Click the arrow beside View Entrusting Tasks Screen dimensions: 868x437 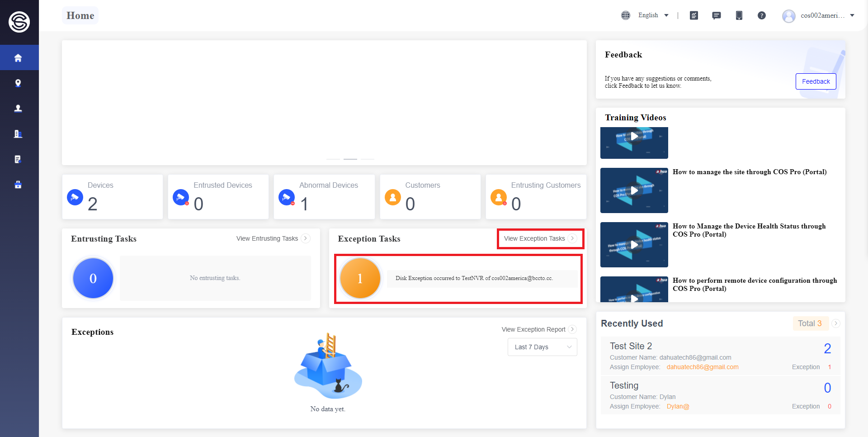tap(306, 238)
